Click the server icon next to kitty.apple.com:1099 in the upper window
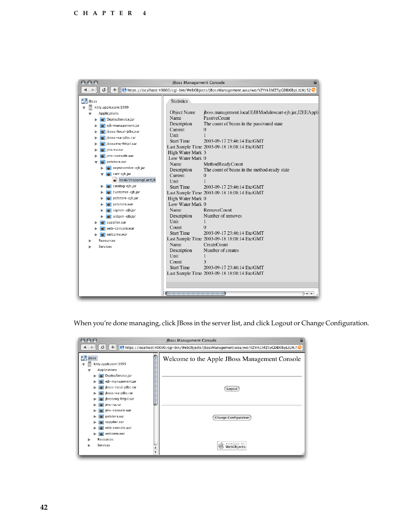 90,107
